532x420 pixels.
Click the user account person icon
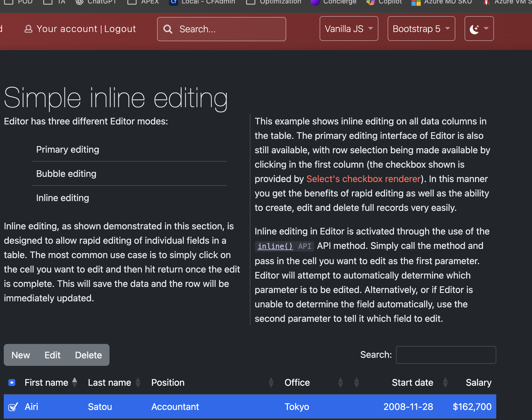point(28,29)
